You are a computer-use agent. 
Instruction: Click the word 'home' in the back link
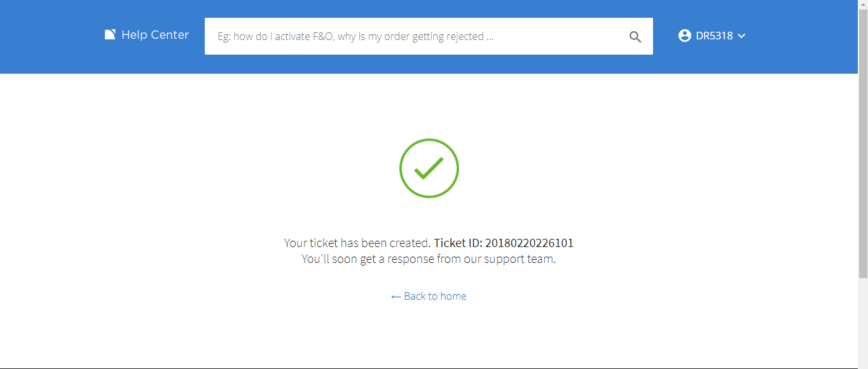point(453,296)
